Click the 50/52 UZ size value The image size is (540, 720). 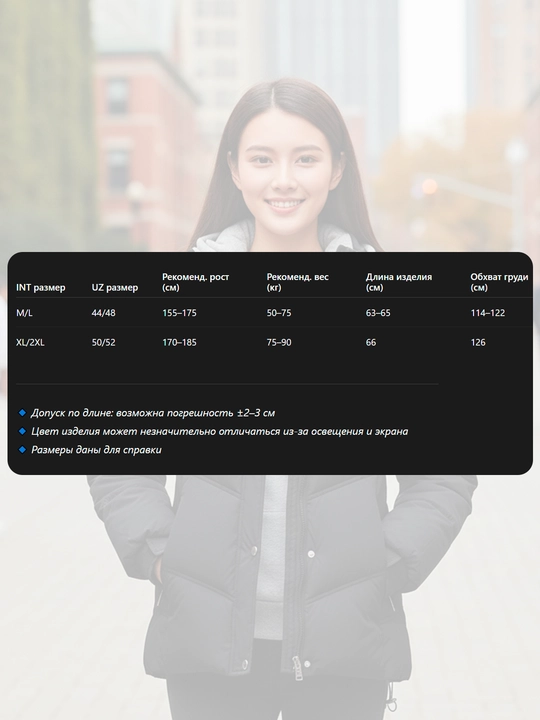[x=103, y=342]
